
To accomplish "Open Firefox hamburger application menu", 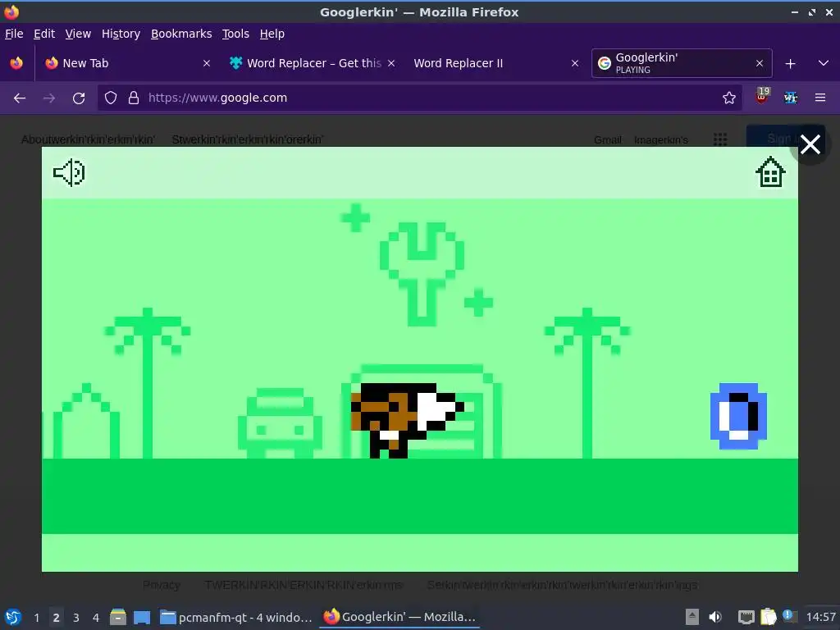I will 820,98.
